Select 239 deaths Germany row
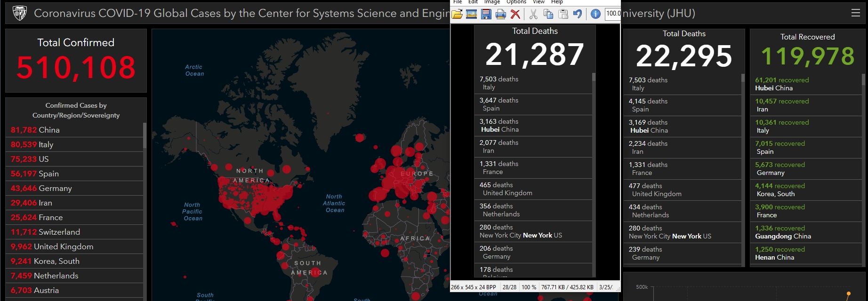The image size is (868, 301). point(683,253)
